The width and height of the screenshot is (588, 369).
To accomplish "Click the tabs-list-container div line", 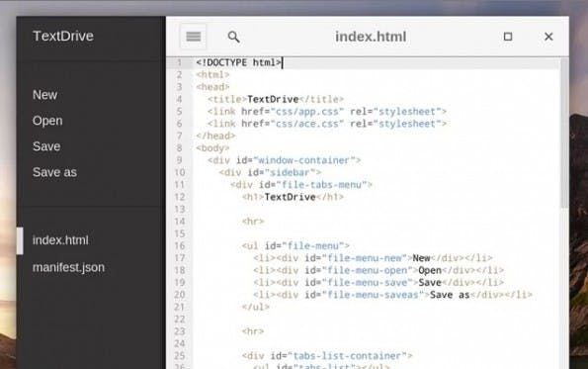I will coord(327,356).
